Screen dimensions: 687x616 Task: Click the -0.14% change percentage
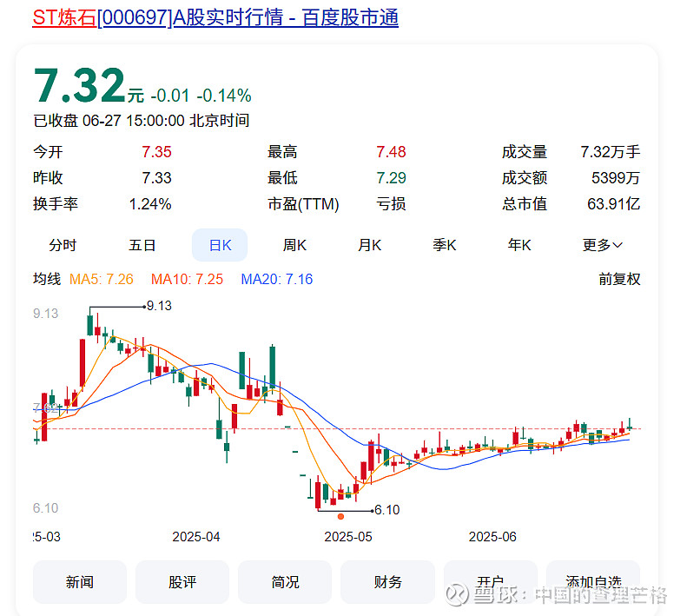click(224, 96)
